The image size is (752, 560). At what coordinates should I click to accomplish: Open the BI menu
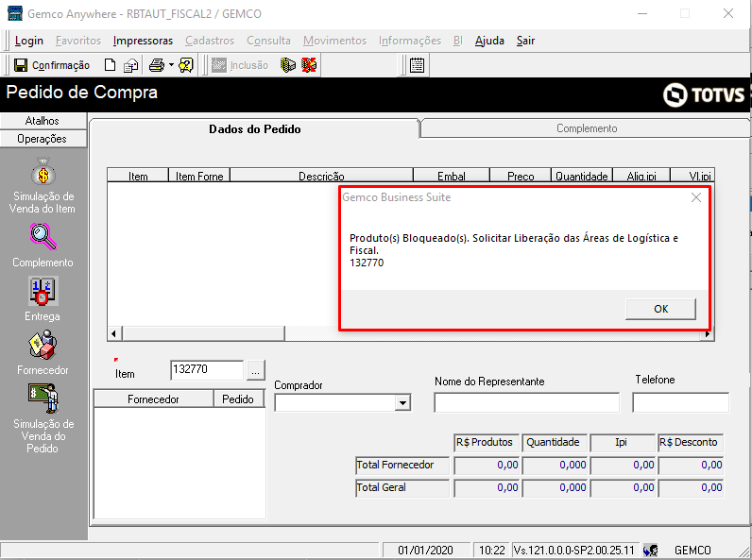(457, 41)
